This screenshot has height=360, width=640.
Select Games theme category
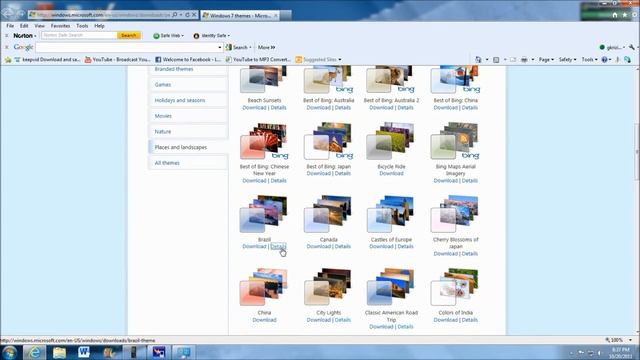189,84
